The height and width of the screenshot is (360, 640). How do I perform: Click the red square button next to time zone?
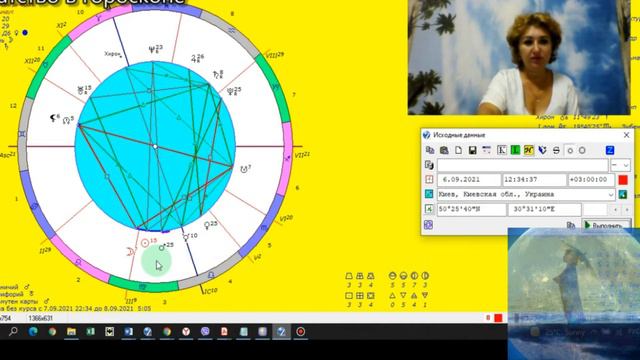tap(623, 180)
